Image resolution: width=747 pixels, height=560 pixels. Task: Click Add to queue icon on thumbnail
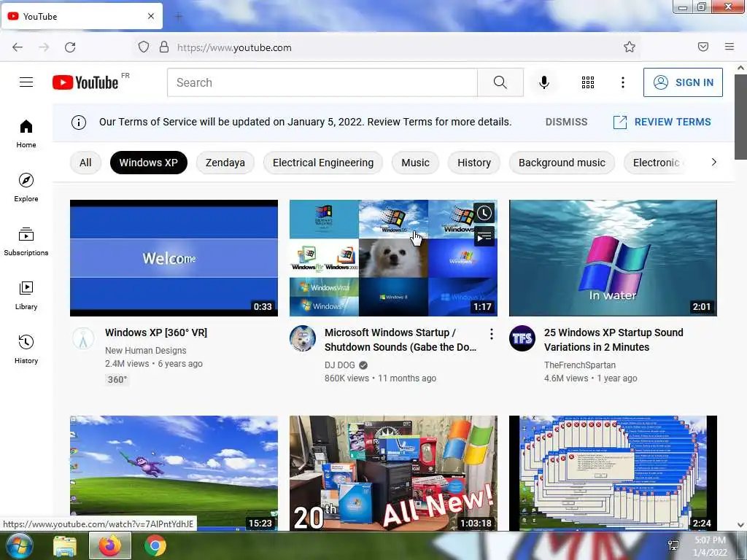(x=484, y=236)
